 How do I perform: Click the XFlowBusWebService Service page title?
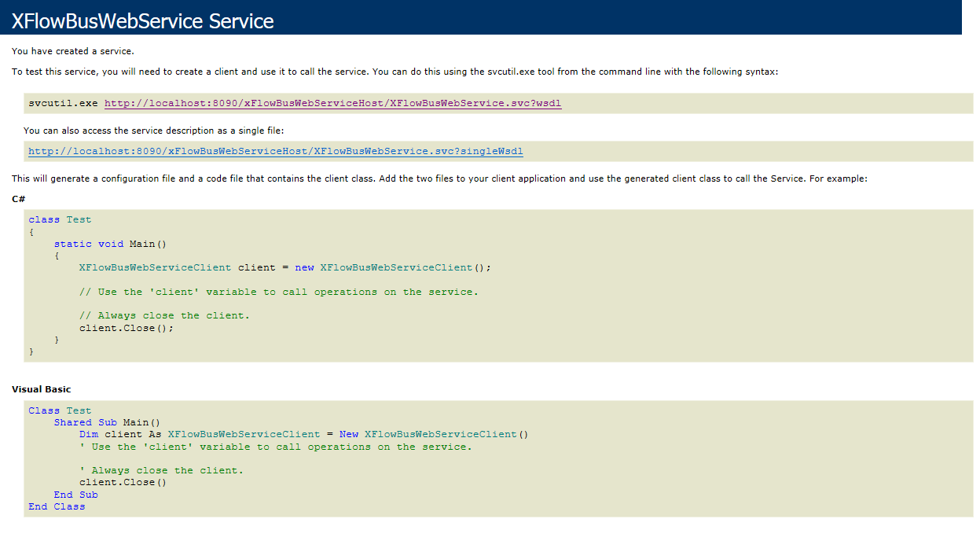coord(140,20)
